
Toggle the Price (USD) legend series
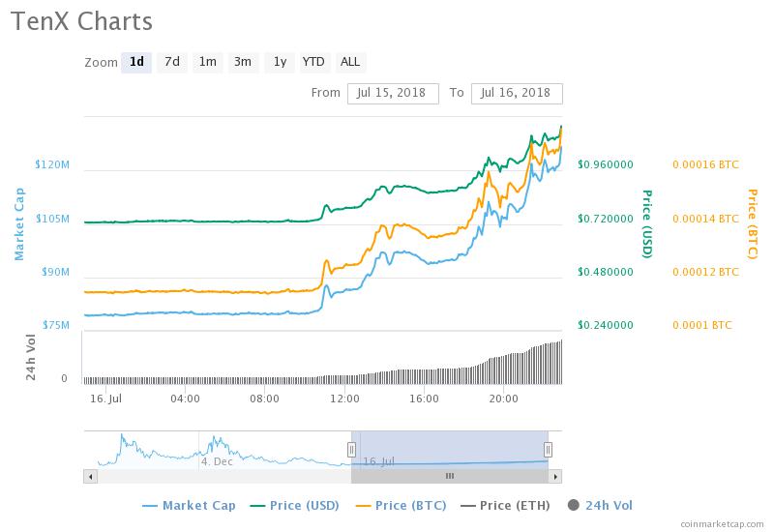[295, 505]
